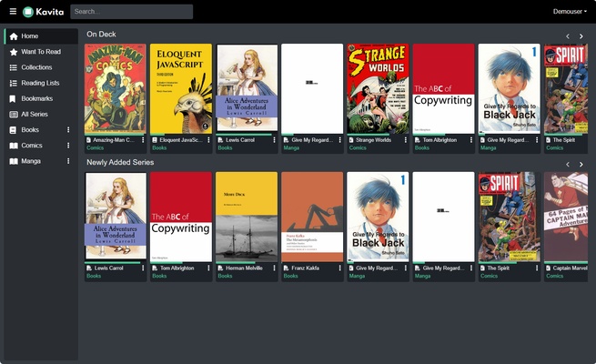Go to Home in sidebar
The image size is (596, 364).
click(x=30, y=36)
